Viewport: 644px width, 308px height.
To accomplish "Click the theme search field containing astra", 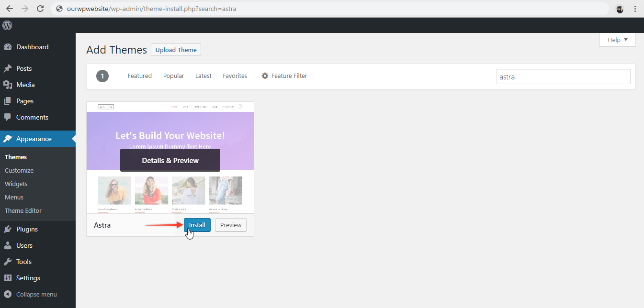I will click(564, 77).
